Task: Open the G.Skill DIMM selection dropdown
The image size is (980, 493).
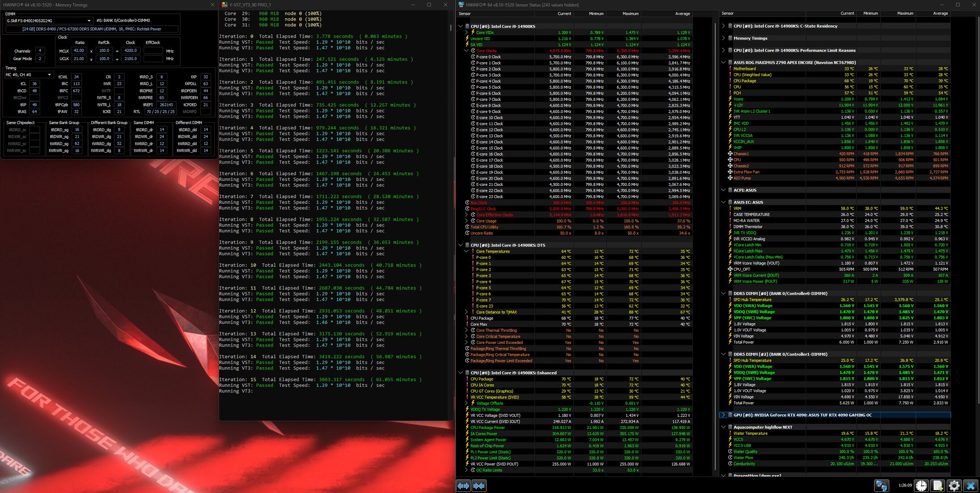Action: coord(49,21)
